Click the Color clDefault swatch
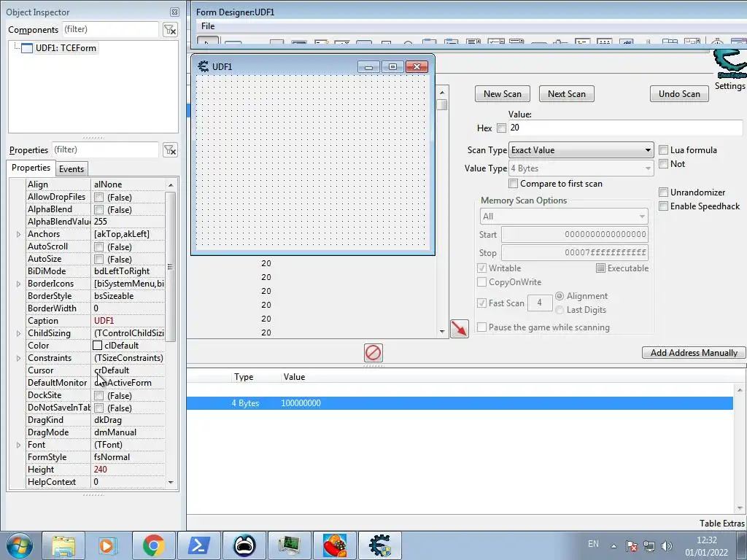The width and height of the screenshot is (747, 560). (x=98, y=345)
